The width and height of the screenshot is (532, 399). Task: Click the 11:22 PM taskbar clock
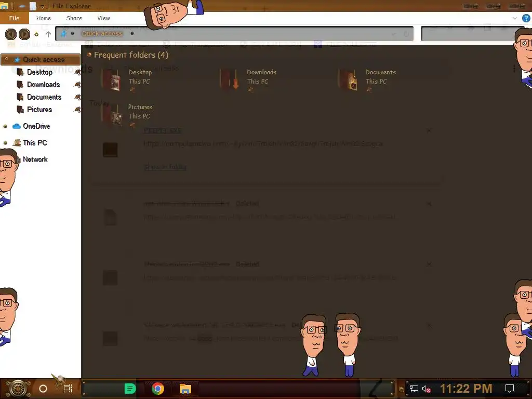(x=466, y=389)
